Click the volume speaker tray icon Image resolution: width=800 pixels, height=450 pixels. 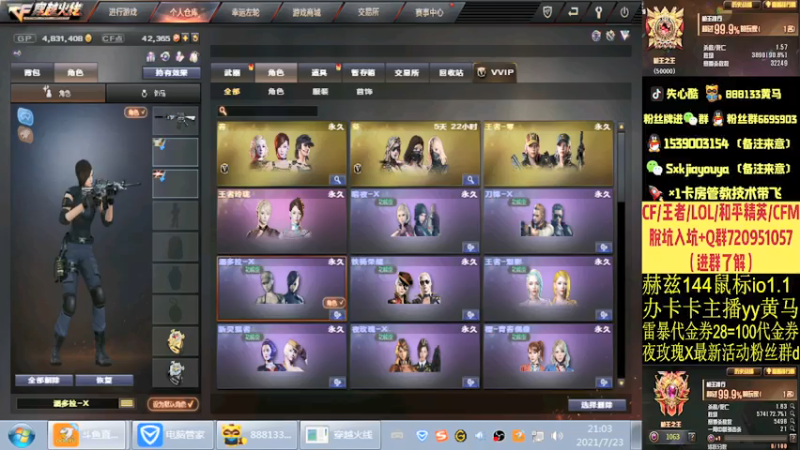[557, 436]
